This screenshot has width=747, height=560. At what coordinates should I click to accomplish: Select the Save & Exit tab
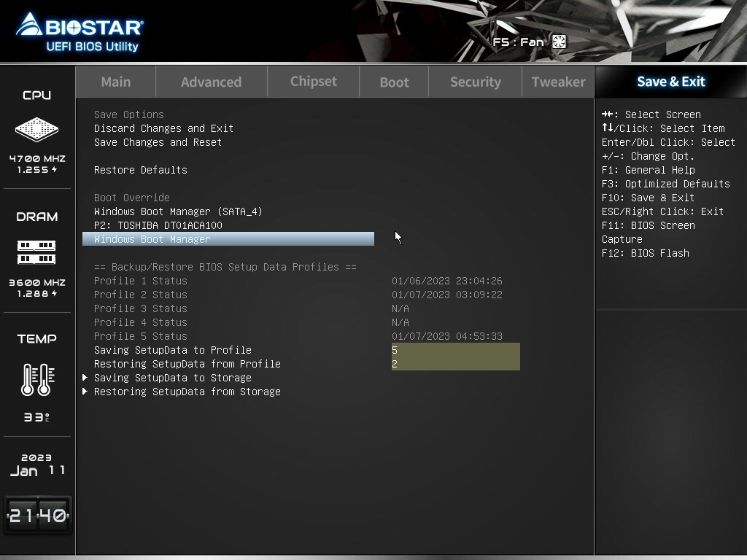coord(671,82)
